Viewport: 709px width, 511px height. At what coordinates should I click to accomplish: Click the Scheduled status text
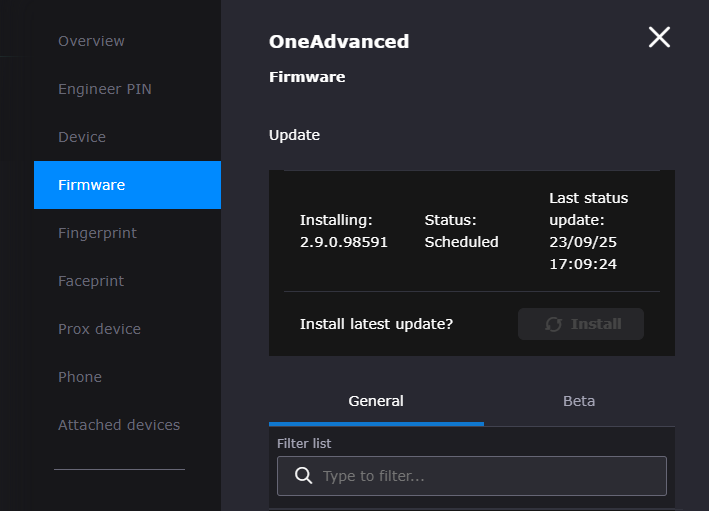[461, 242]
